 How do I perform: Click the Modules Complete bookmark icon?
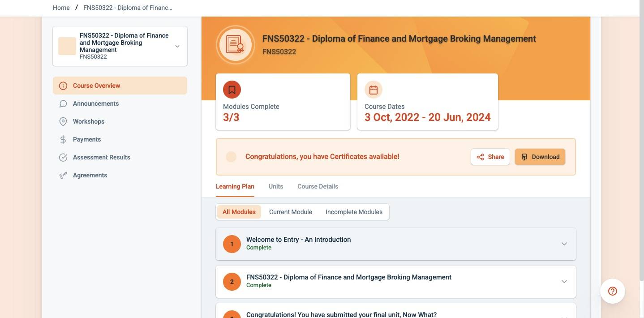tap(232, 90)
